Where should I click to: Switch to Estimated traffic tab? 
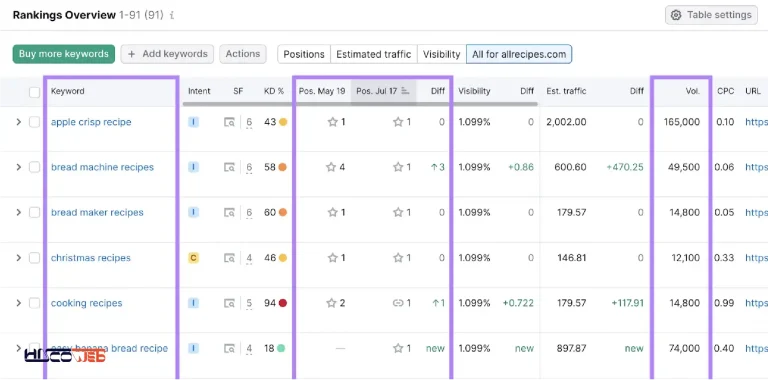tap(374, 54)
